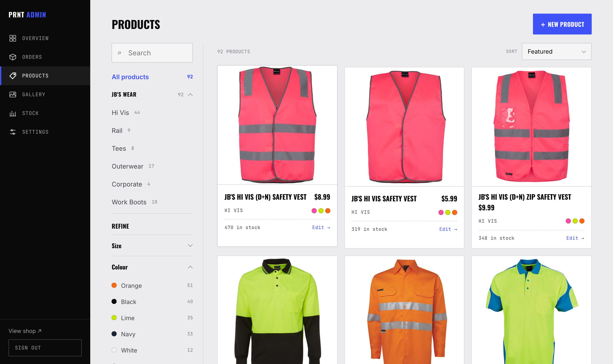
Task: Click the Overview grid icon in sidebar
Action: pos(13,38)
